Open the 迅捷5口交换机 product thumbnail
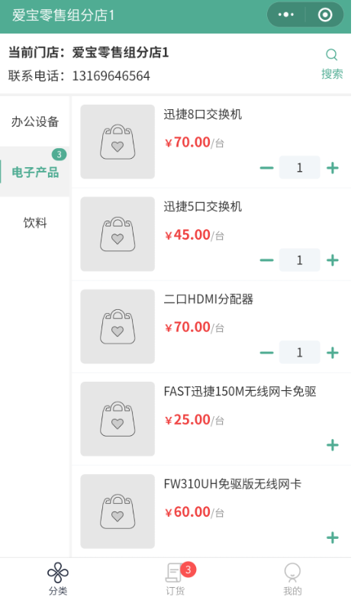364x600 pixels. [118, 234]
